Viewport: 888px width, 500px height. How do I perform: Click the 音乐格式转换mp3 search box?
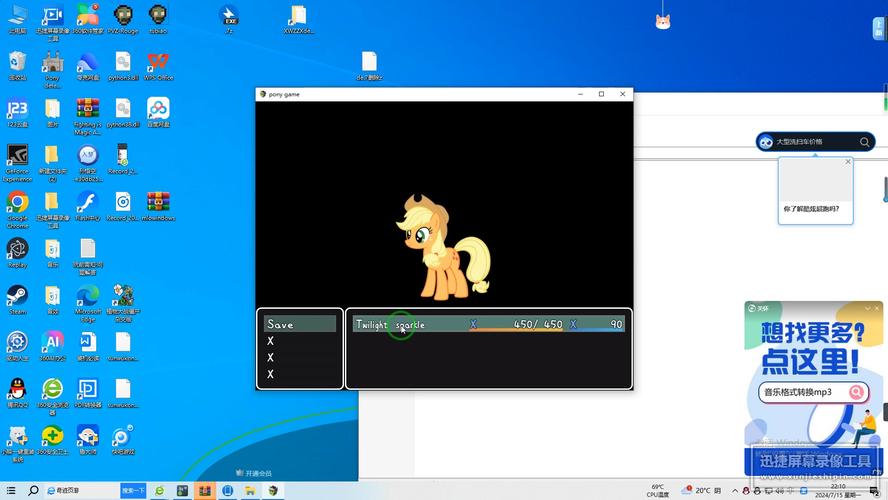[804, 392]
